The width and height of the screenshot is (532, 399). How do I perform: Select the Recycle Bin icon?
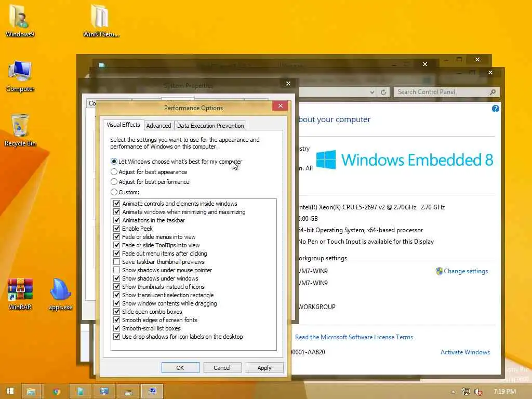click(20, 130)
